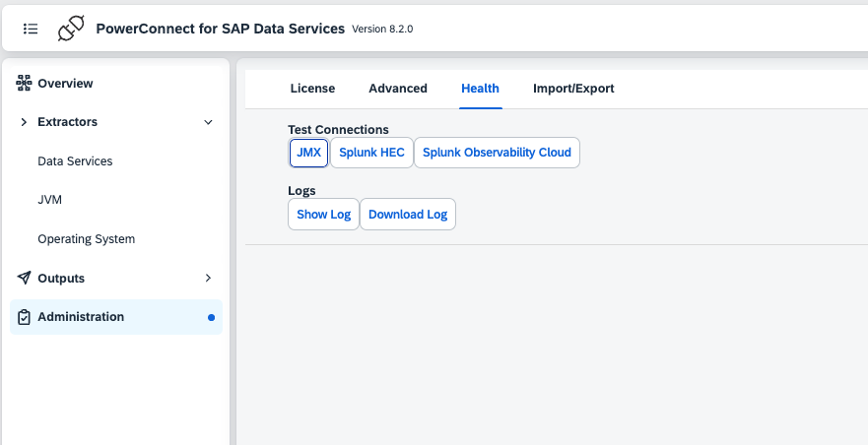
Task: Test the JMX connection
Action: (308, 153)
